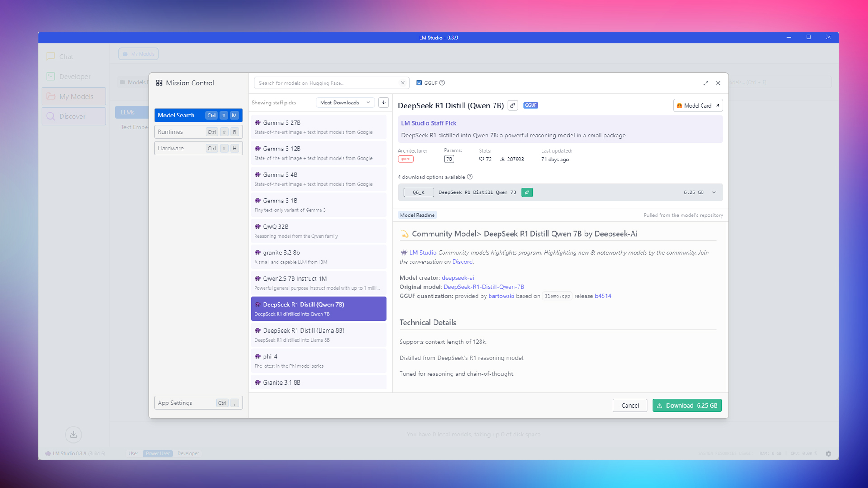The height and width of the screenshot is (488, 868).
Task: Toggle the GGUF checkbox
Action: [x=419, y=83]
